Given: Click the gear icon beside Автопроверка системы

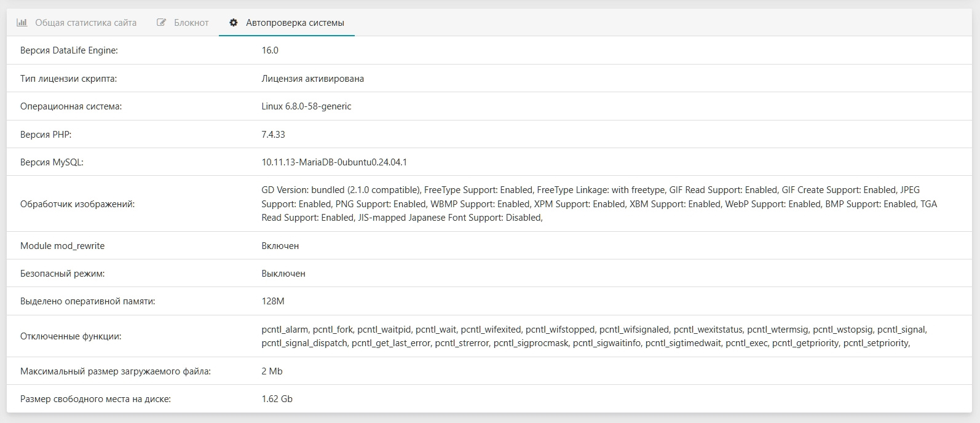Looking at the screenshot, I should (234, 23).
